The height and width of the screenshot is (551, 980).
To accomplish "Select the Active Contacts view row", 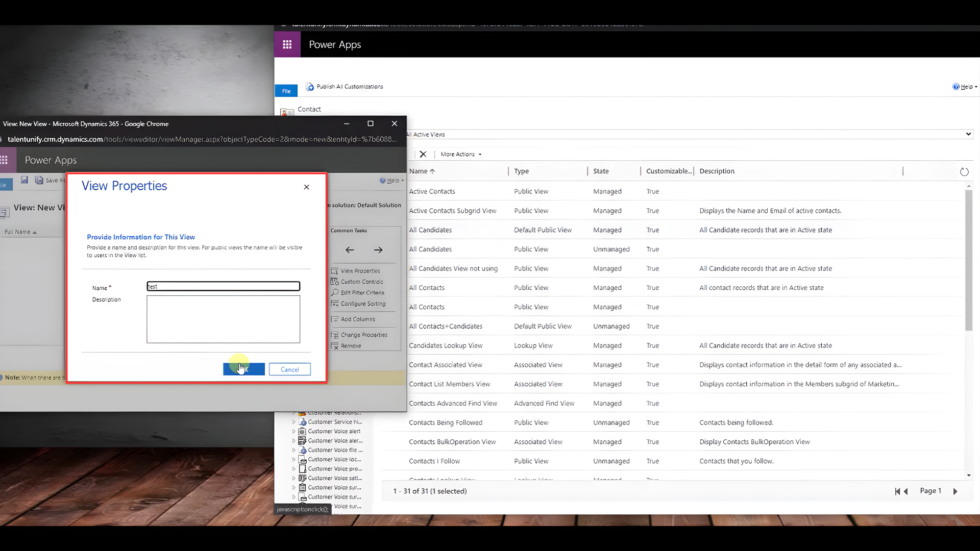I will (674, 191).
